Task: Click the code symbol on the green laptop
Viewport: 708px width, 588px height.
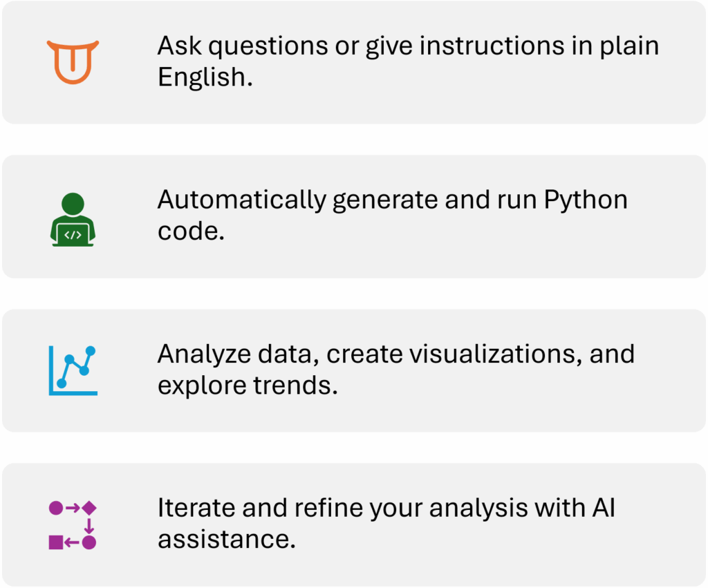Action: (x=73, y=234)
